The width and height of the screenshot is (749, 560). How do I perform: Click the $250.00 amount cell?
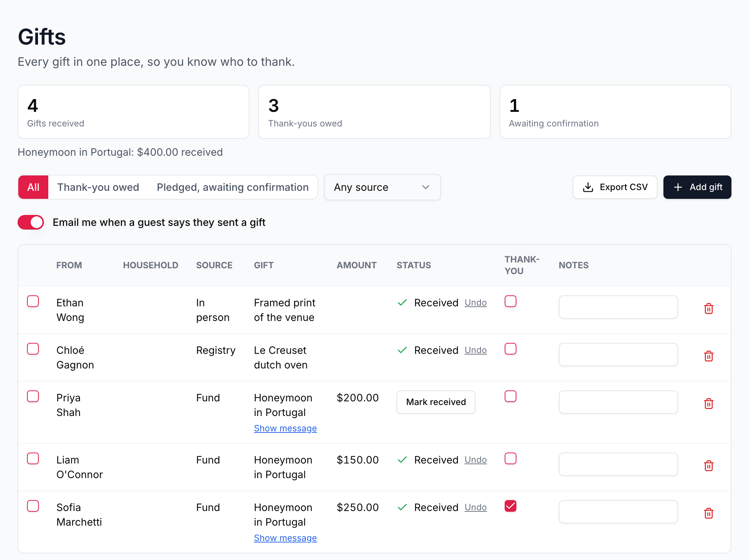coord(358,507)
